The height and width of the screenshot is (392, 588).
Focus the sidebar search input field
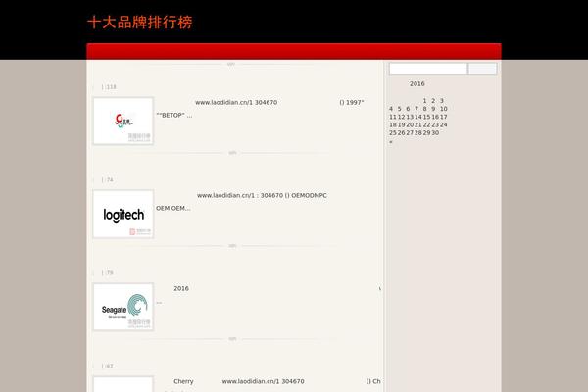click(x=428, y=69)
